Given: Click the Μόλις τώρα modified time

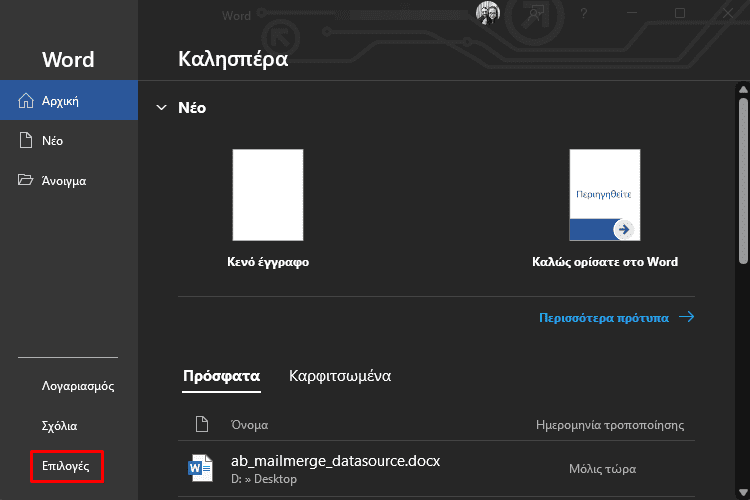Looking at the screenshot, I should 602,469.
